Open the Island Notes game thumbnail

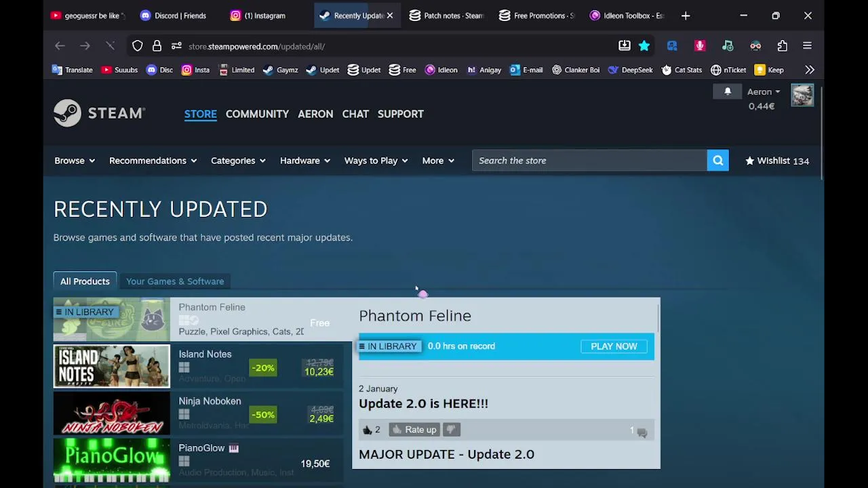(x=112, y=366)
